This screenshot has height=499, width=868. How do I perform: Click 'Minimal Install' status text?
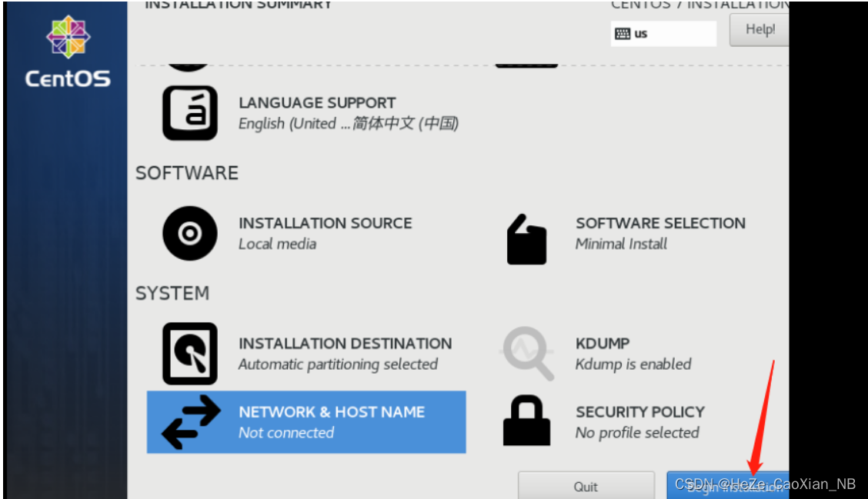point(621,244)
